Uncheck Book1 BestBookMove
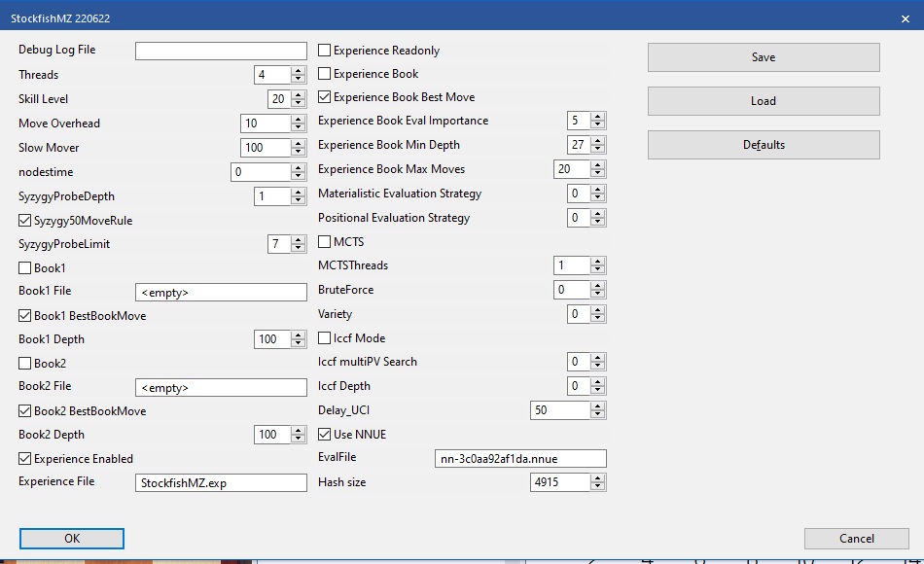 tap(24, 316)
